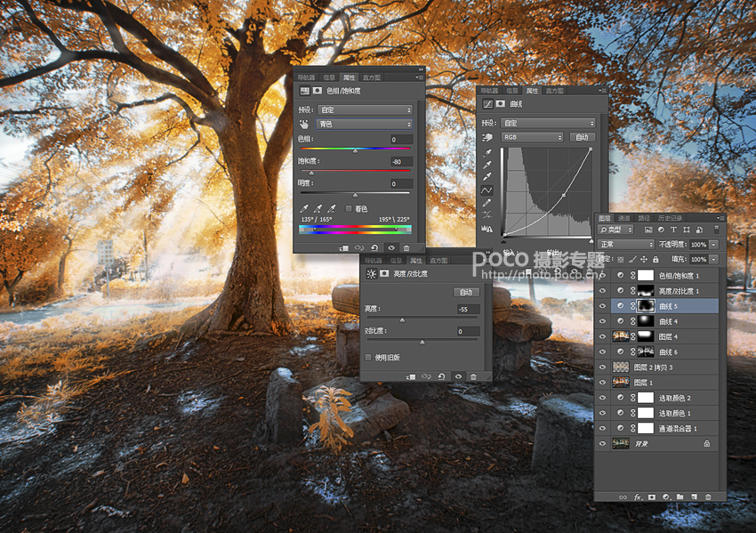Pick the black point eyedropper in Curves panel

click(x=487, y=153)
